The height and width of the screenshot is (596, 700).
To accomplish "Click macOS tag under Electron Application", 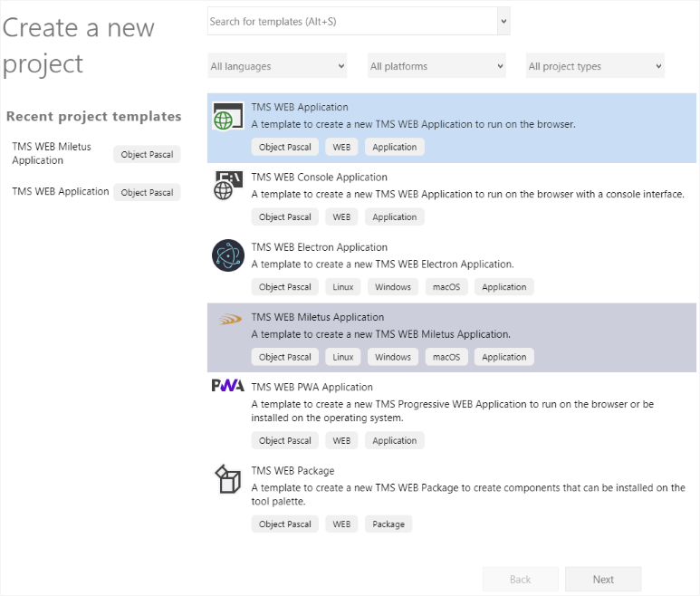I will tap(446, 287).
